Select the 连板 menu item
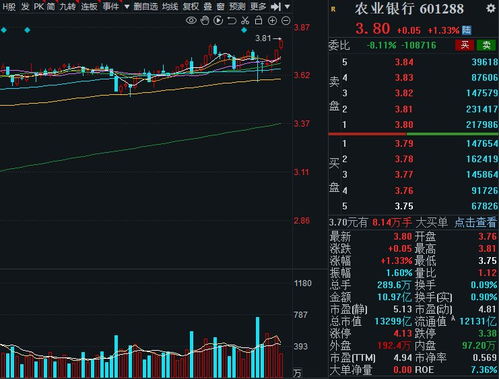 [x=89, y=6]
